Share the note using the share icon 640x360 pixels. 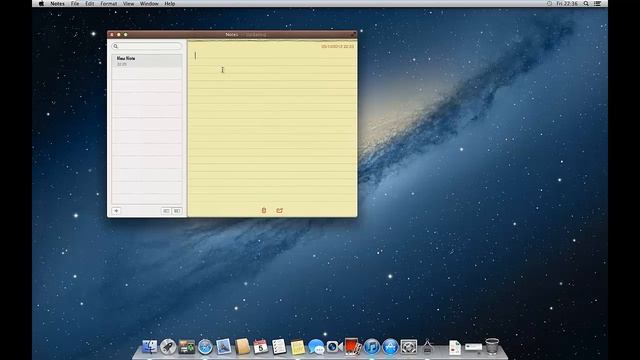click(279, 210)
